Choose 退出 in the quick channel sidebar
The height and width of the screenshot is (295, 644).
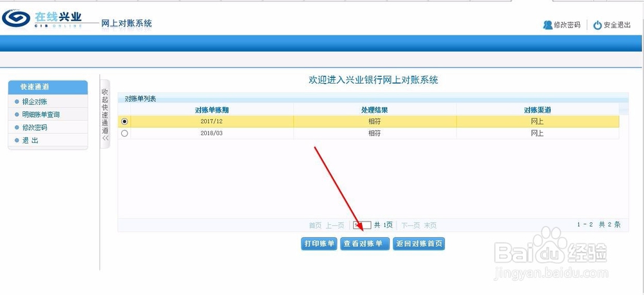pos(30,140)
